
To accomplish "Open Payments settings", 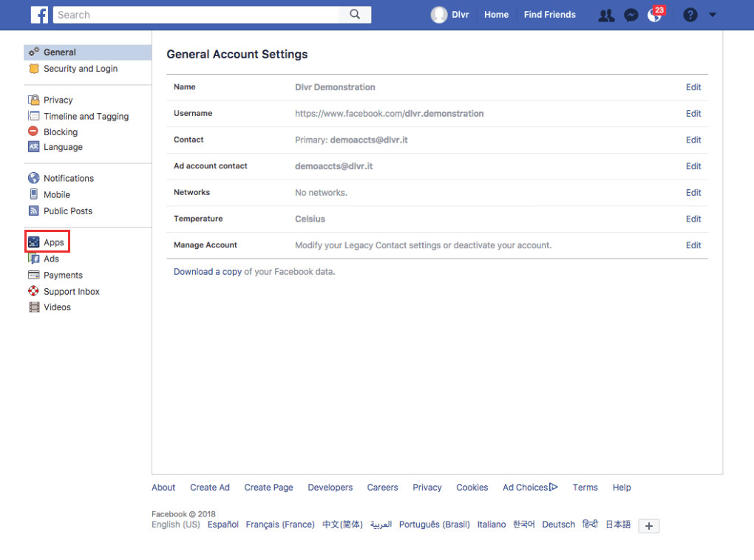I will tap(63, 275).
